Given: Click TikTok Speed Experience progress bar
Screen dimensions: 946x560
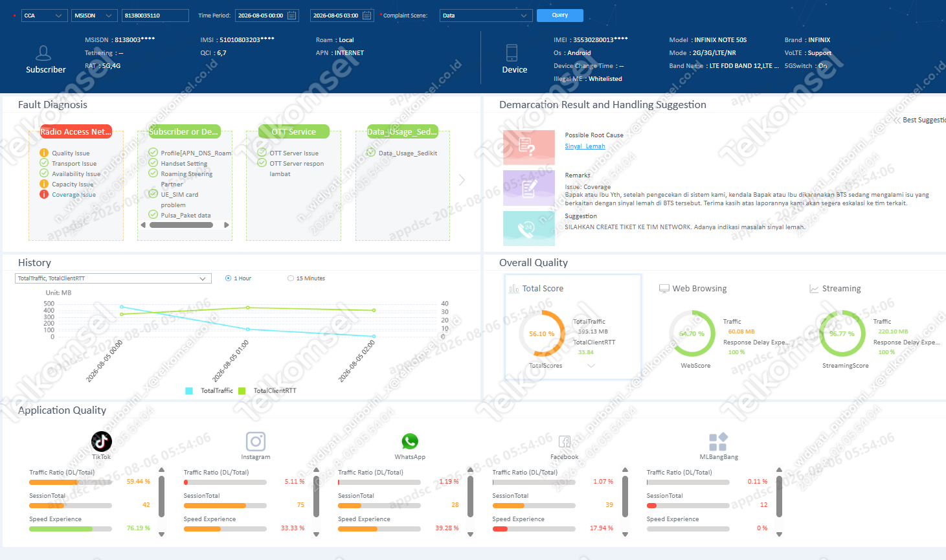Looking at the screenshot, I should click(x=71, y=529).
